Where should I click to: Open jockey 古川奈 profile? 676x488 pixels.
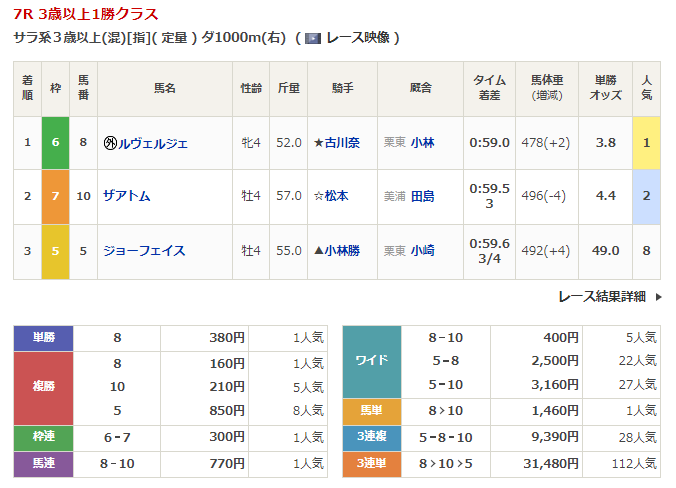pyautogui.click(x=341, y=143)
